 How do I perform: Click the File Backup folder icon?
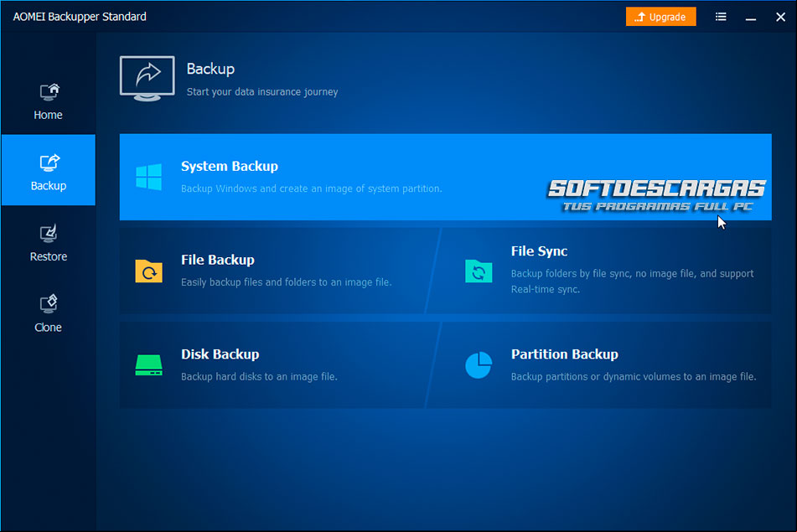(149, 271)
